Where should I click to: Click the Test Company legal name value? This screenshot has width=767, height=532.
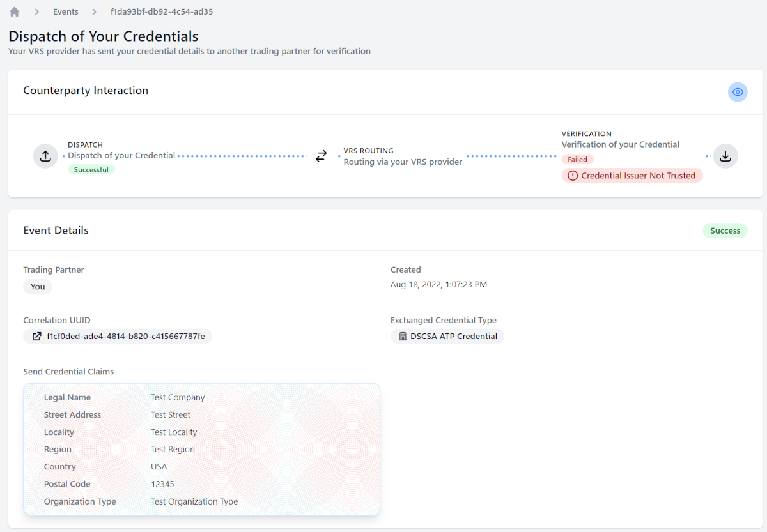click(178, 397)
